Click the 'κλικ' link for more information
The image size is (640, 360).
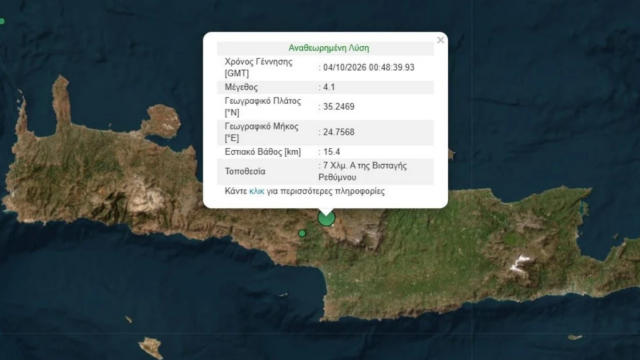(x=257, y=191)
